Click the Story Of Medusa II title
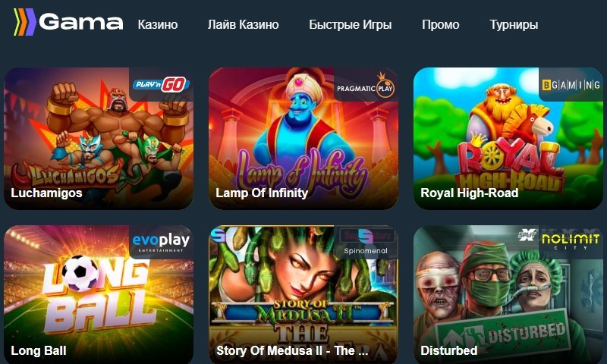Image resolution: width=607 pixels, height=364 pixels. coord(292,350)
